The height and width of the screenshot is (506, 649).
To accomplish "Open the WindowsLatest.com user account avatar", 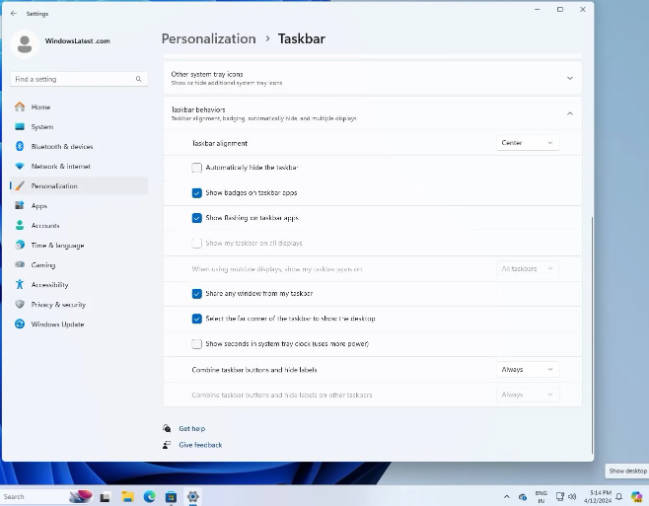I will (x=25, y=43).
